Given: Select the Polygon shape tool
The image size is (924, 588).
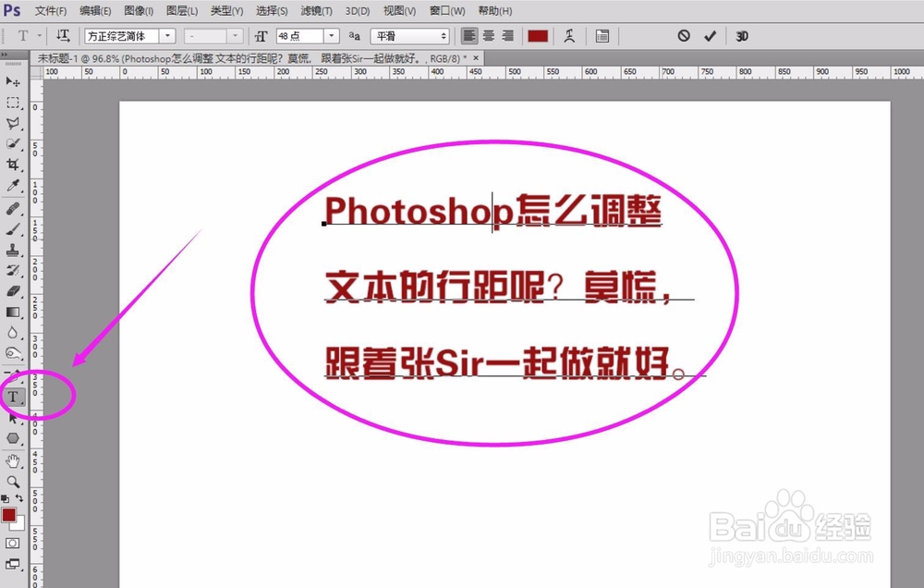Looking at the screenshot, I should (x=13, y=438).
